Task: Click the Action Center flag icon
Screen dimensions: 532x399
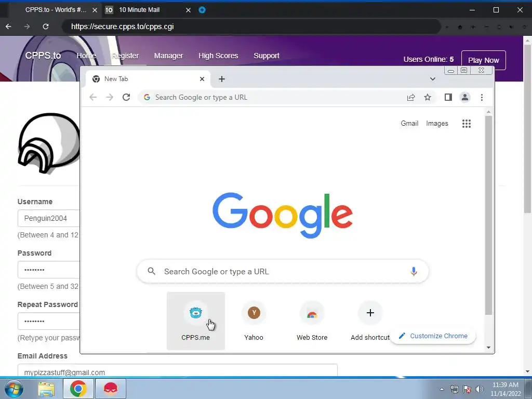Action: (467, 389)
